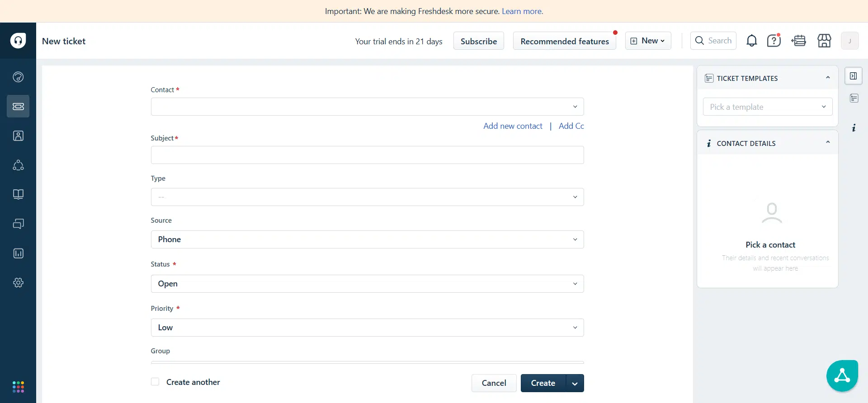Open the Solutions knowledge base book icon
Viewport: 868px width, 403px height.
pyautogui.click(x=18, y=194)
